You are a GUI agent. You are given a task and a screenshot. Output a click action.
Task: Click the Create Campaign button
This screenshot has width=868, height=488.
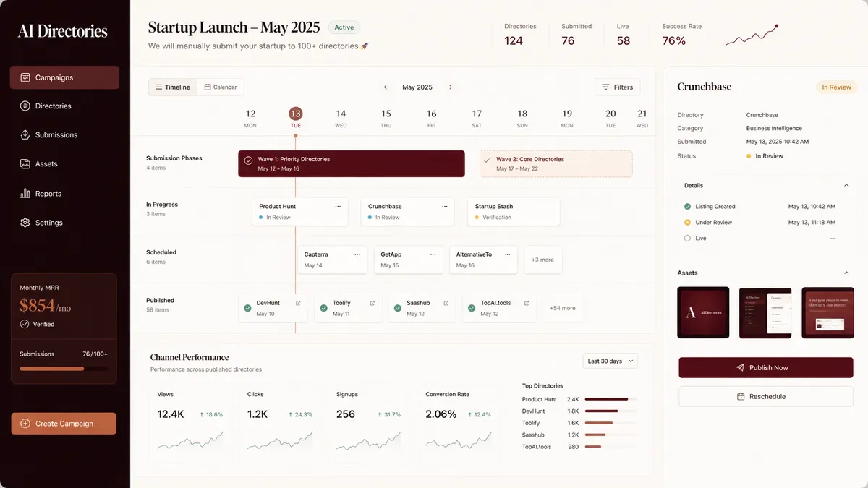click(64, 424)
